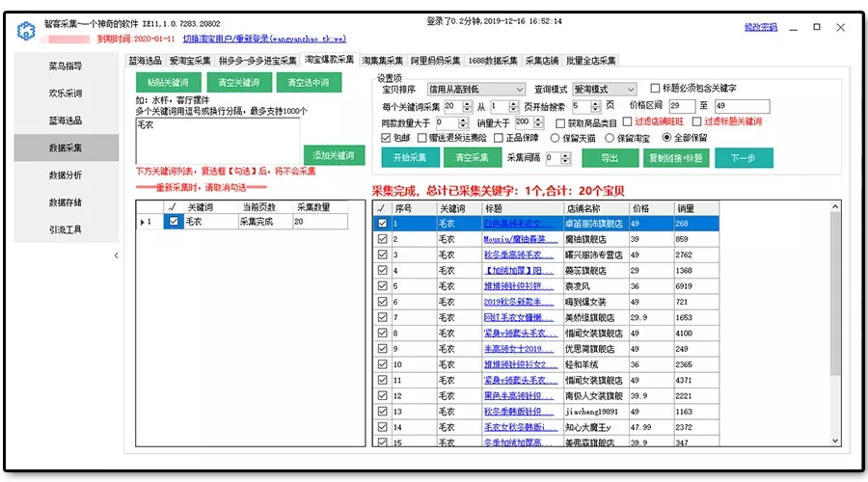Click the 销量 column header

pos(696,208)
